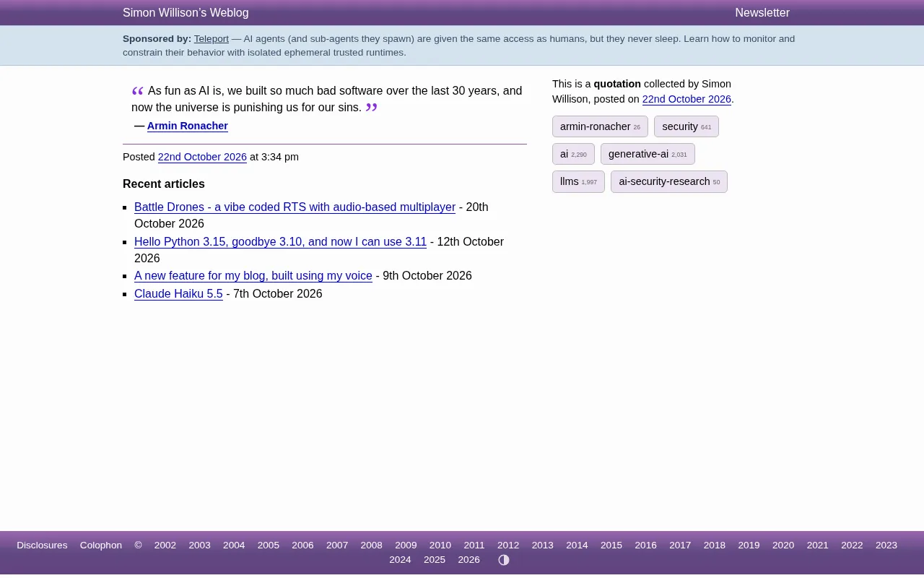
Task: Go to the 2020 archive
Action: [x=783, y=545]
